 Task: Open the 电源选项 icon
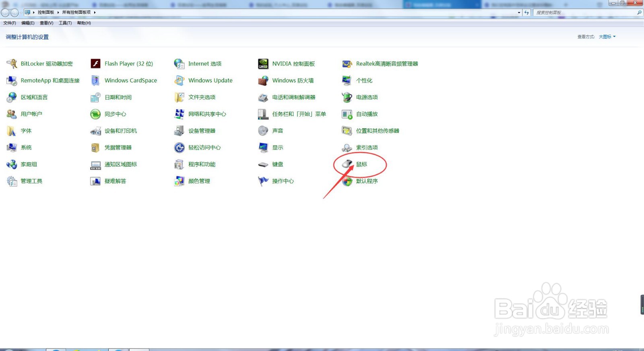[x=347, y=97]
